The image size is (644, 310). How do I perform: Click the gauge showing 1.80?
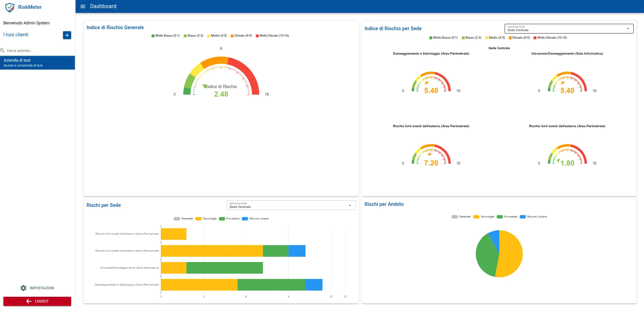(567, 155)
